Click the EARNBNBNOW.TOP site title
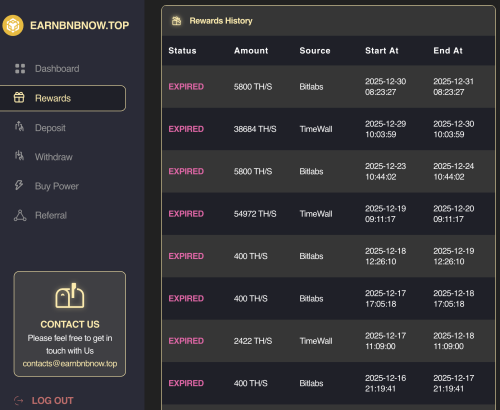Viewport: 500px width, 410px height. click(x=79, y=25)
